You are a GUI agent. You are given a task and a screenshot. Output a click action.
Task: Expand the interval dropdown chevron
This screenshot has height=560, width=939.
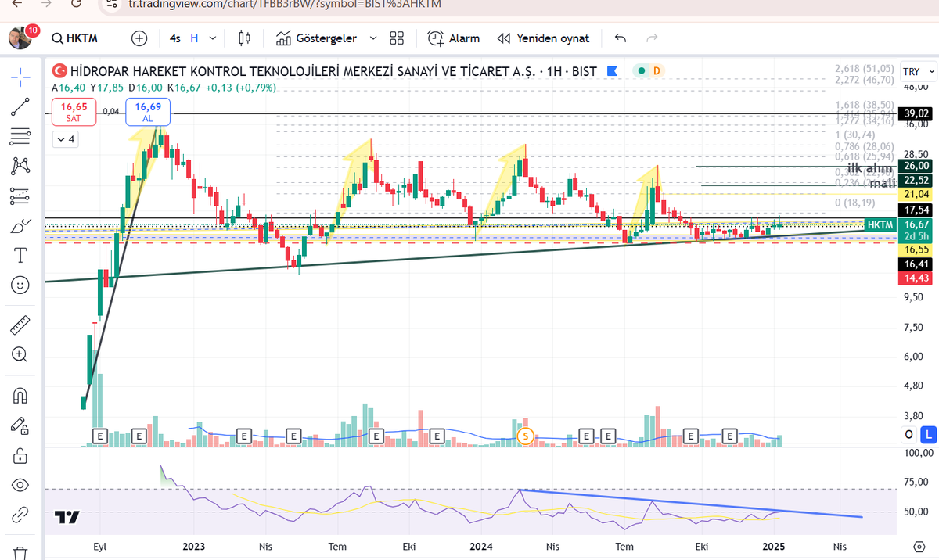[x=214, y=38]
